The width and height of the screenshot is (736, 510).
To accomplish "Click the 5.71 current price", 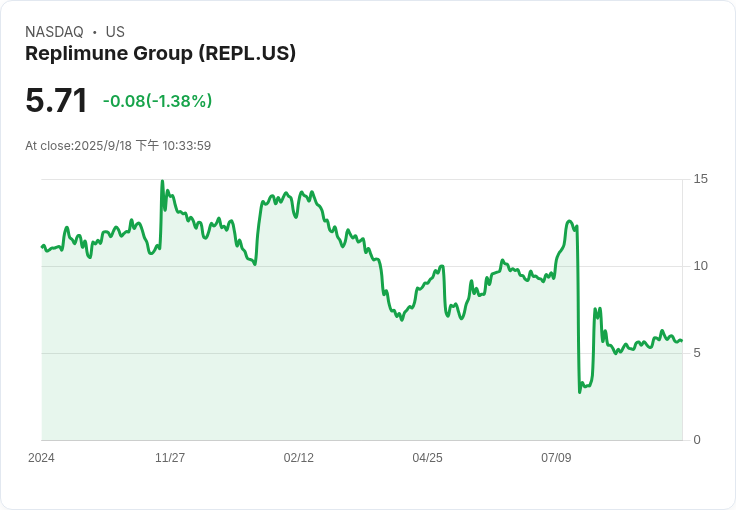I will pos(56,101).
